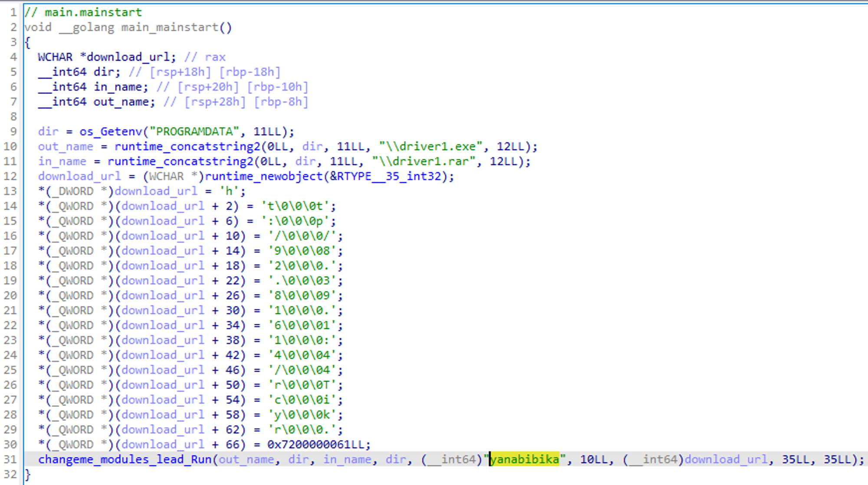Screen dimensions: 868x485
Task: Click the // main.mainstart comment
Action: pos(83,12)
